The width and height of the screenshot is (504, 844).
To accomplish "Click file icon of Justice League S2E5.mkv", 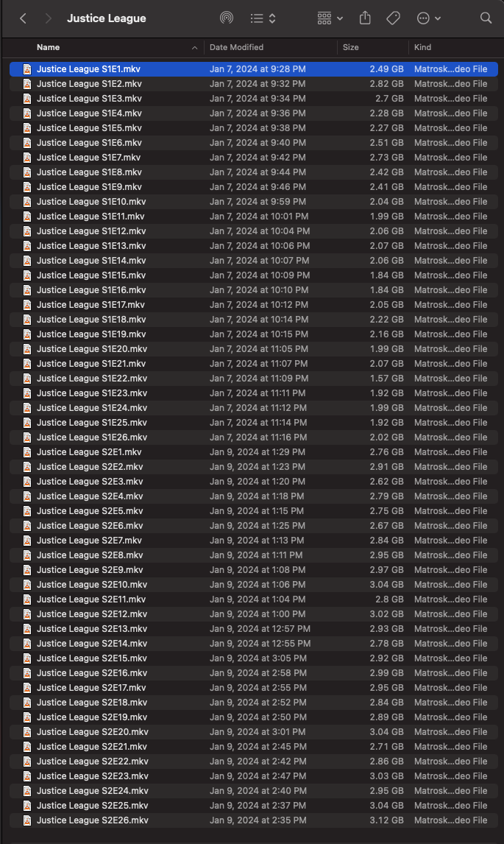I will coord(27,511).
